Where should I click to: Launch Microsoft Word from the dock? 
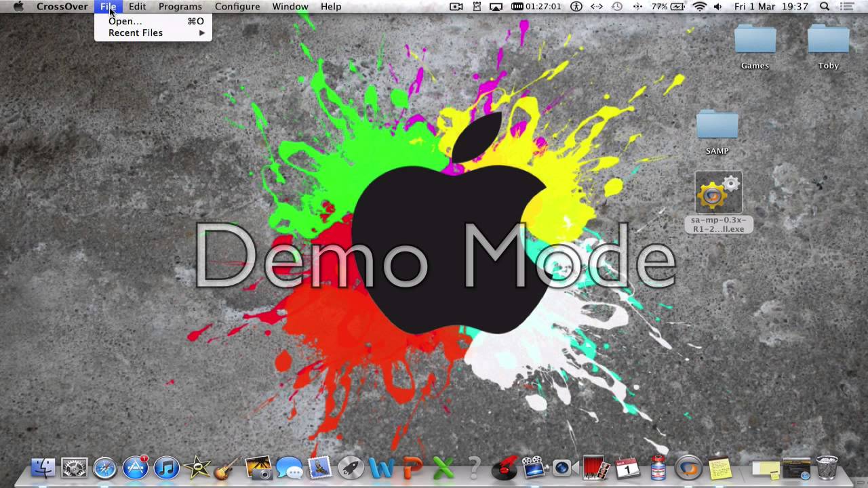point(381,468)
